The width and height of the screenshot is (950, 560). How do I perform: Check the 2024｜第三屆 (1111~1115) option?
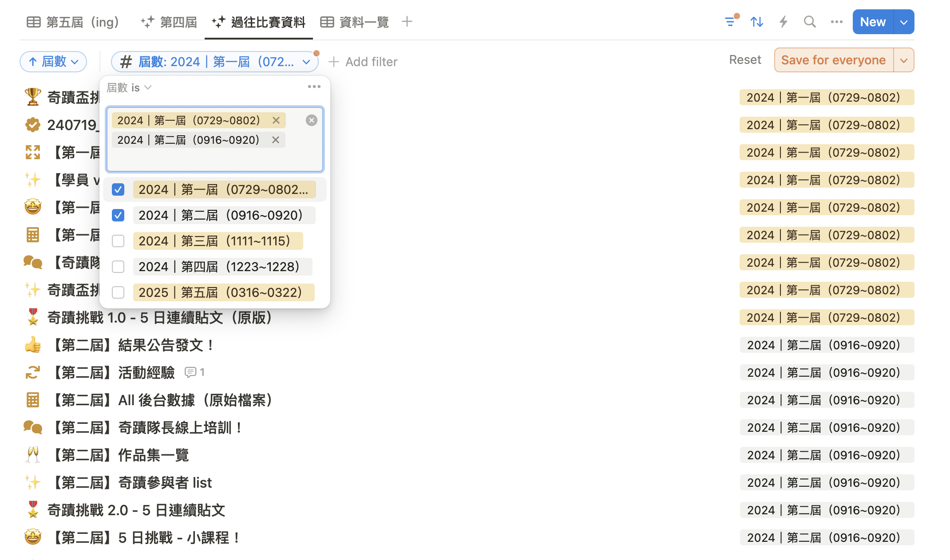click(x=118, y=241)
